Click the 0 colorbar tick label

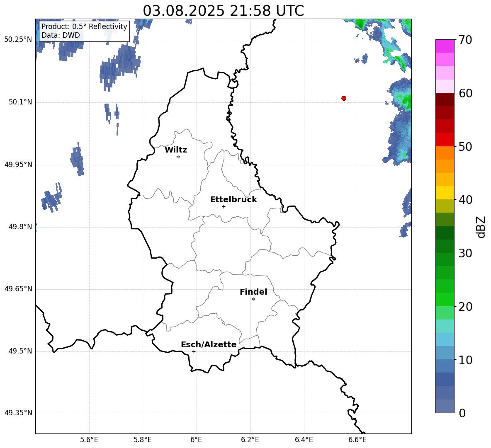pos(462,413)
